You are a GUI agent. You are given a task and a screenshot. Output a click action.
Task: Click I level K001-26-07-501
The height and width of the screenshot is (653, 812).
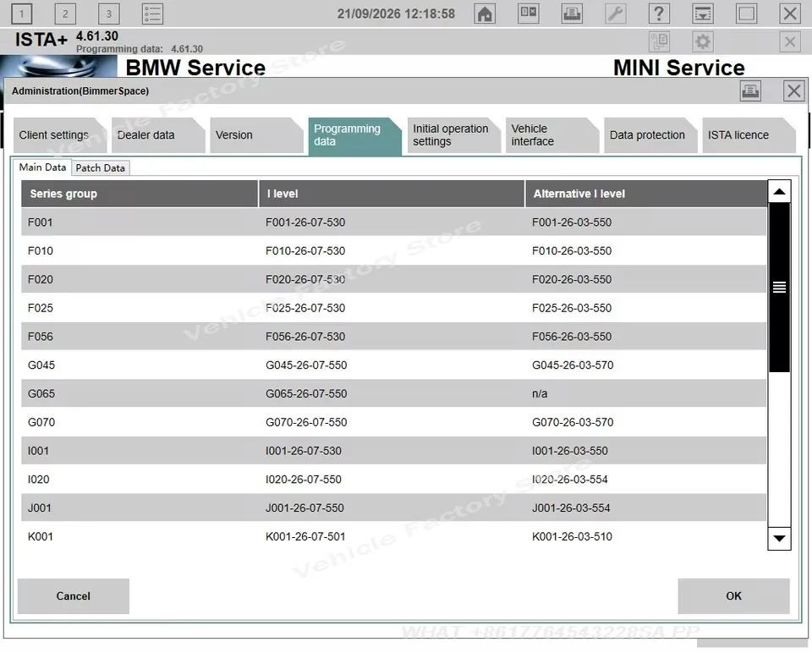coord(305,536)
